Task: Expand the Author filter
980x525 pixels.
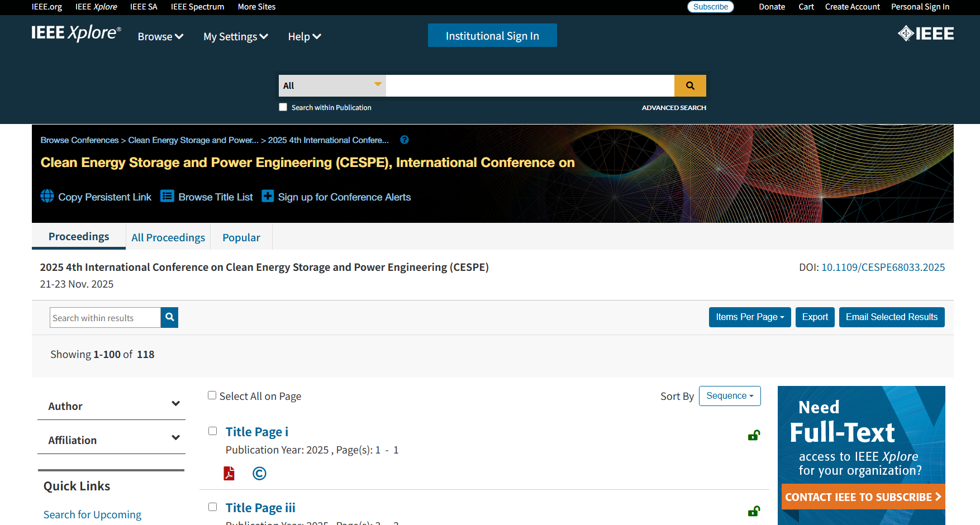Action: pyautogui.click(x=112, y=405)
